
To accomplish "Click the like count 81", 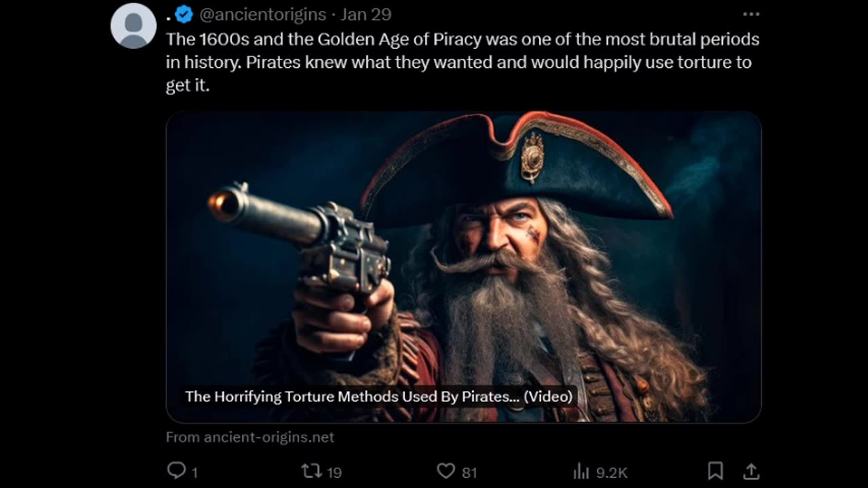I will click(469, 472).
